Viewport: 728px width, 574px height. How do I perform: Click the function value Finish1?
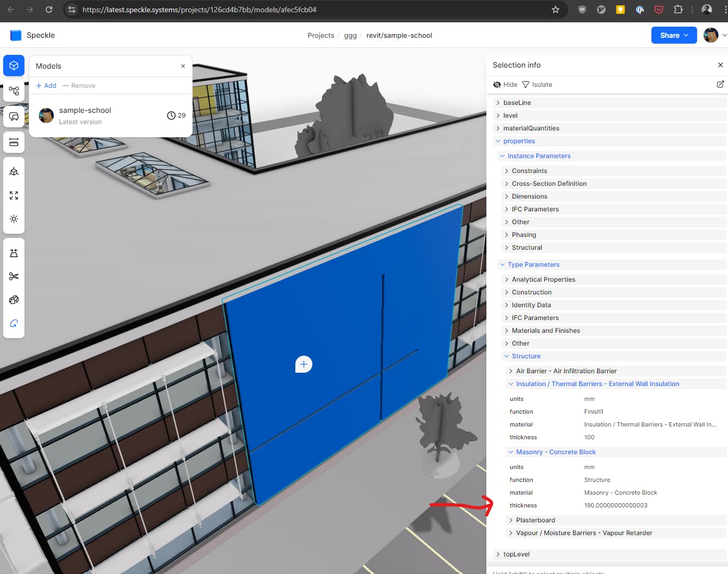[593, 412]
